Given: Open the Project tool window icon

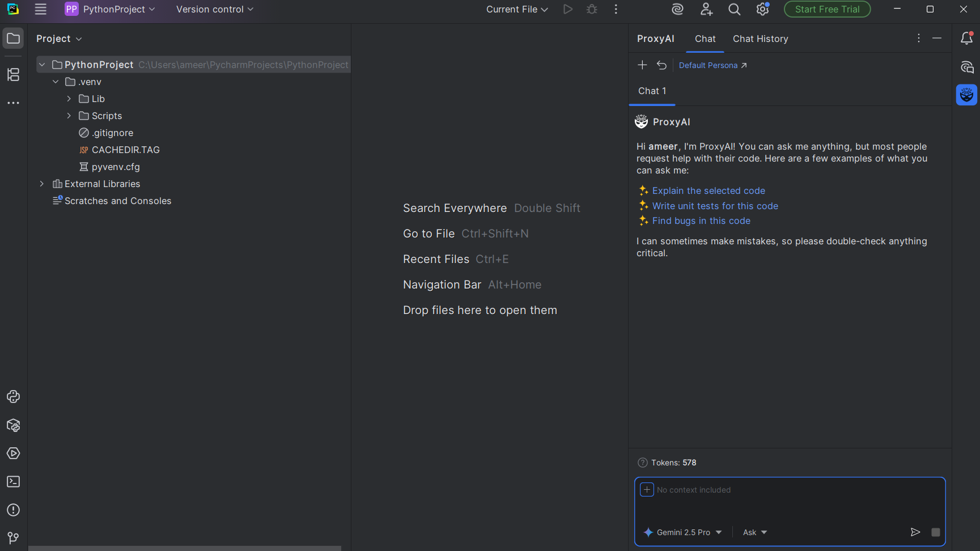Looking at the screenshot, I should pyautogui.click(x=13, y=39).
